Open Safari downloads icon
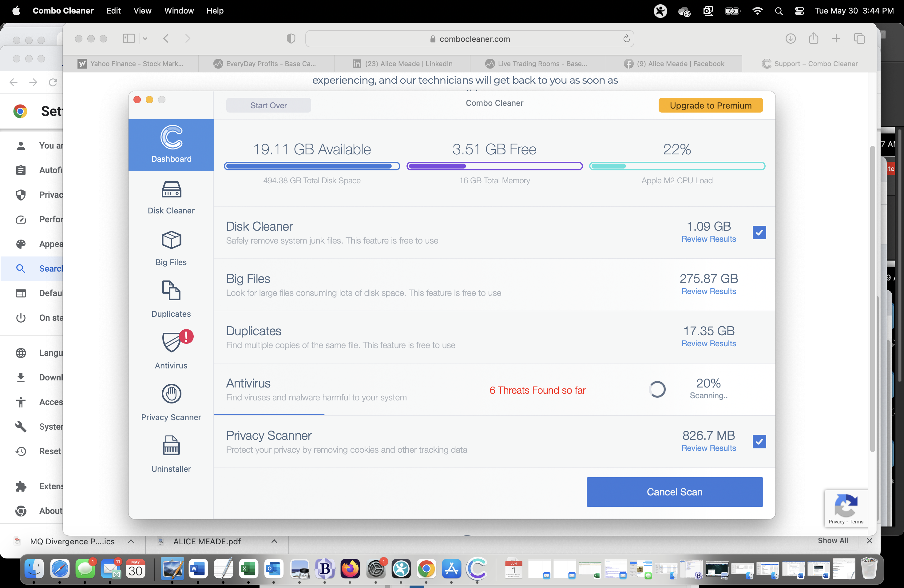The width and height of the screenshot is (904, 588). click(791, 38)
